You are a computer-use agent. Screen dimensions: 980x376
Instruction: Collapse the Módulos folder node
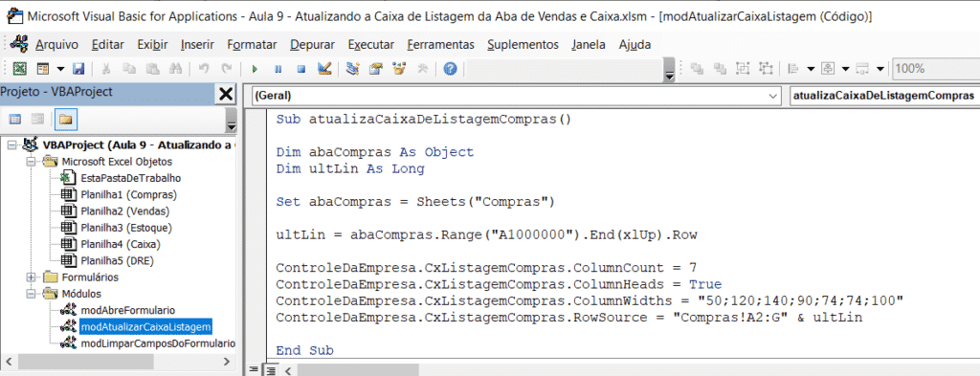[x=32, y=293]
